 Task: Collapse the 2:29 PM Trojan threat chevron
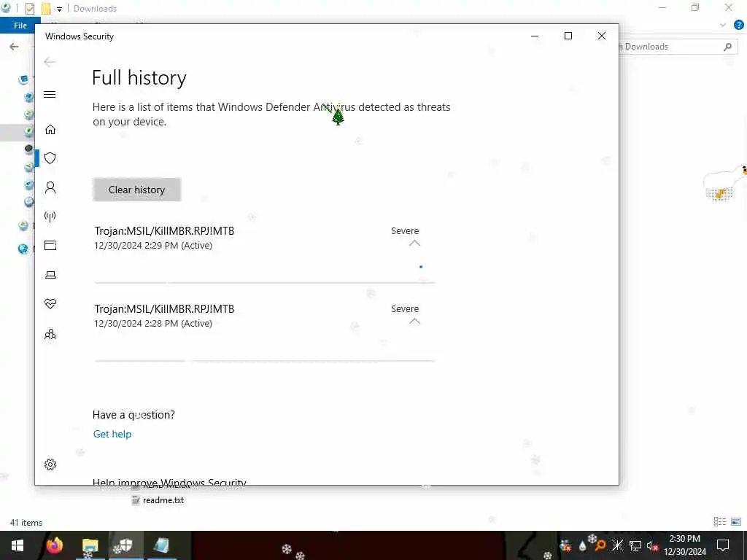pos(414,243)
